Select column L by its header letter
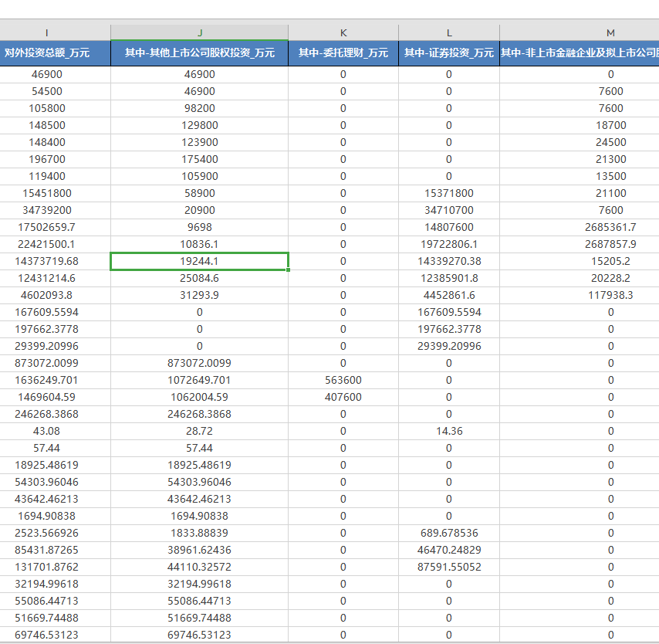 click(449, 32)
